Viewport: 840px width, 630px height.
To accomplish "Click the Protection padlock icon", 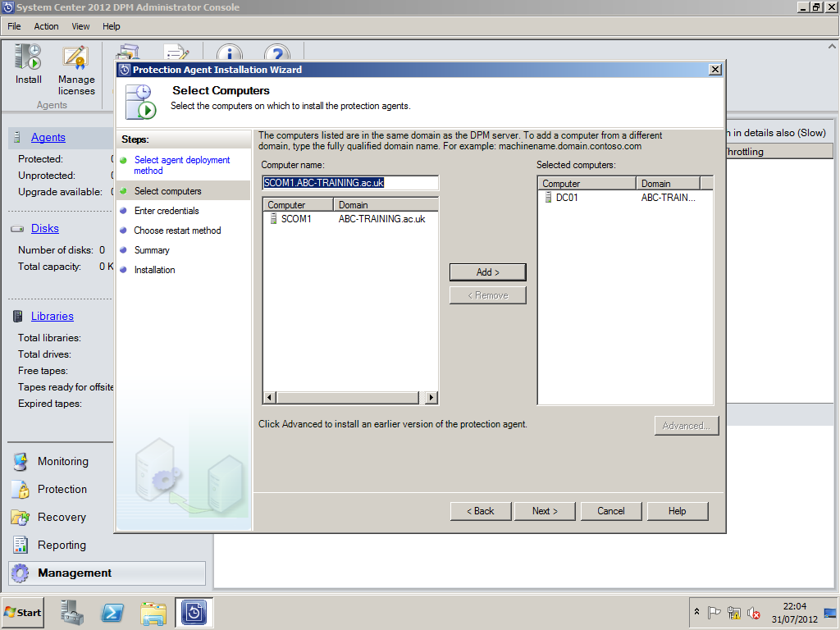I will (x=21, y=489).
